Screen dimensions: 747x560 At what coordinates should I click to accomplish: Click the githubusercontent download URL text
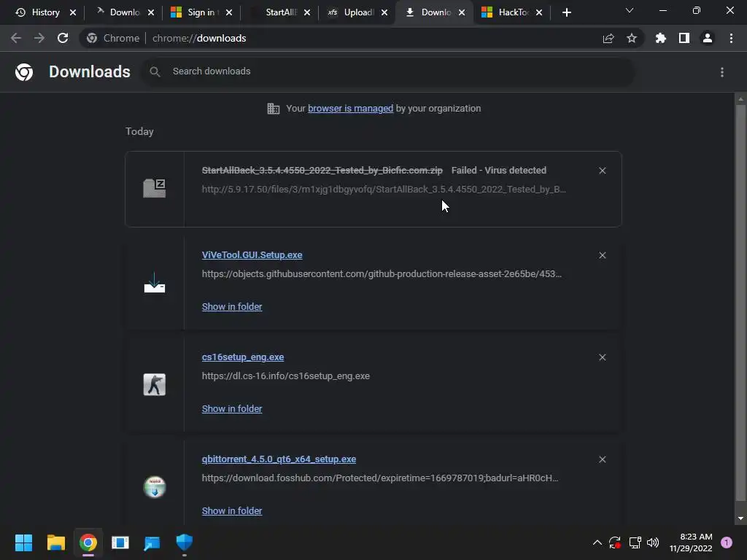[382, 274]
